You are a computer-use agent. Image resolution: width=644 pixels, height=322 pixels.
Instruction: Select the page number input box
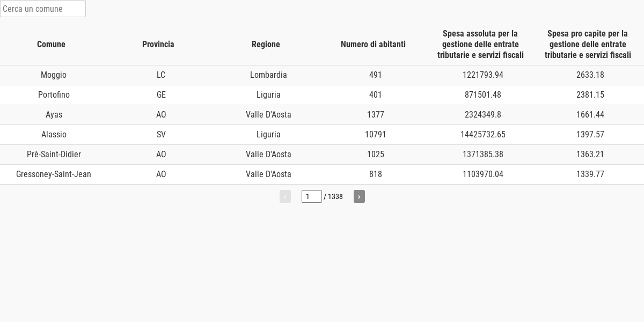click(x=312, y=196)
